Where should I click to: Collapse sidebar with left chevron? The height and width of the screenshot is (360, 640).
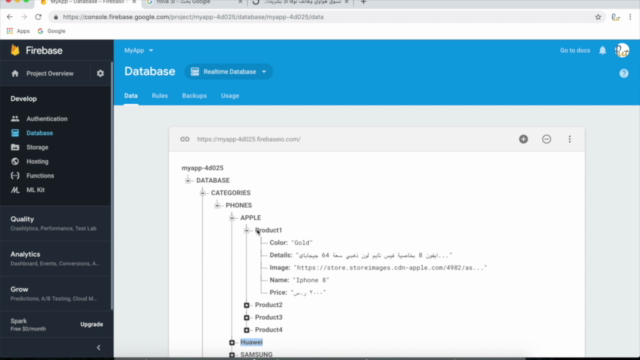coord(98,348)
